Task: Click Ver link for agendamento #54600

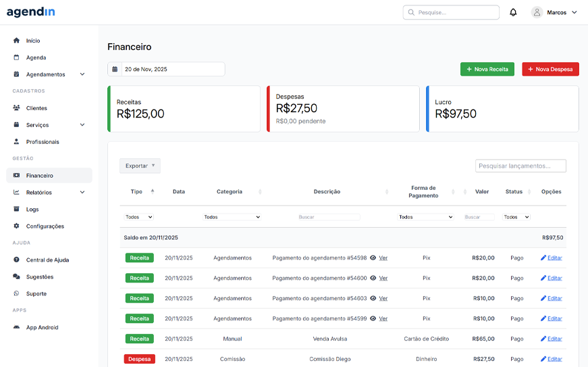Action: coord(383,278)
